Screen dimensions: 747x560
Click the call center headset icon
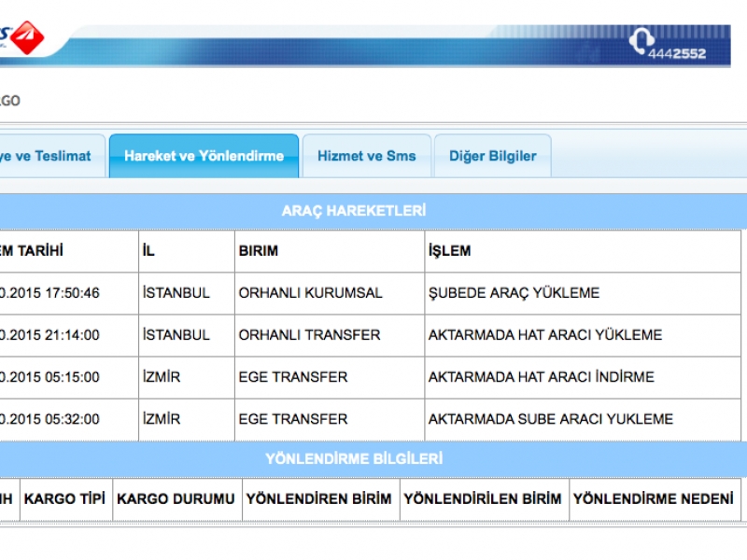(x=642, y=42)
